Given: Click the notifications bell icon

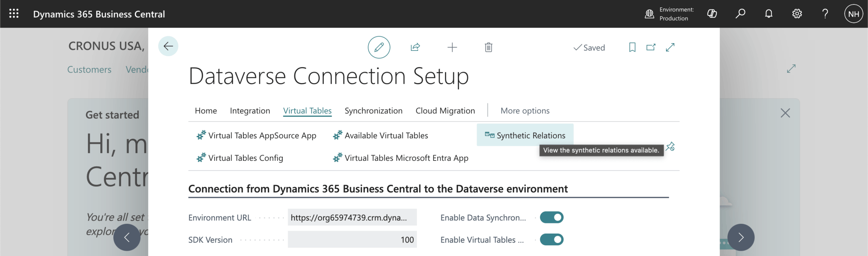Looking at the screenshot, I should point(768,14).
